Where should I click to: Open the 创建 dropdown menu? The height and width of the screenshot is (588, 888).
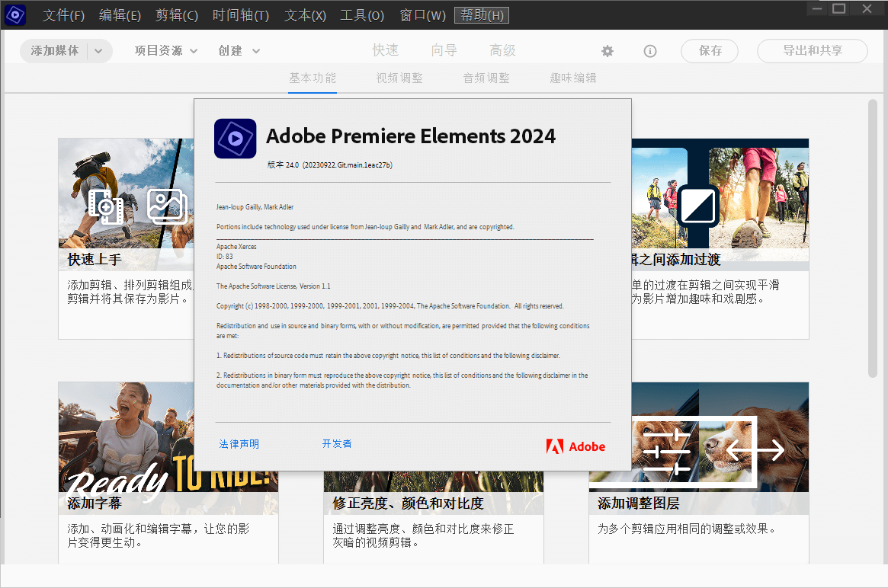pos(239,51)
